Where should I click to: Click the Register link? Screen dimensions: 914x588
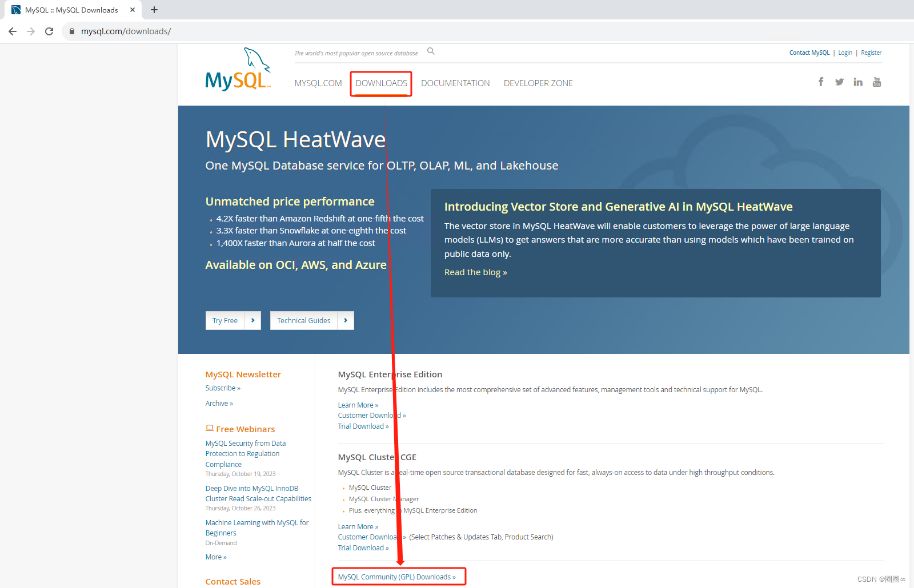click(x=871, y=53)
